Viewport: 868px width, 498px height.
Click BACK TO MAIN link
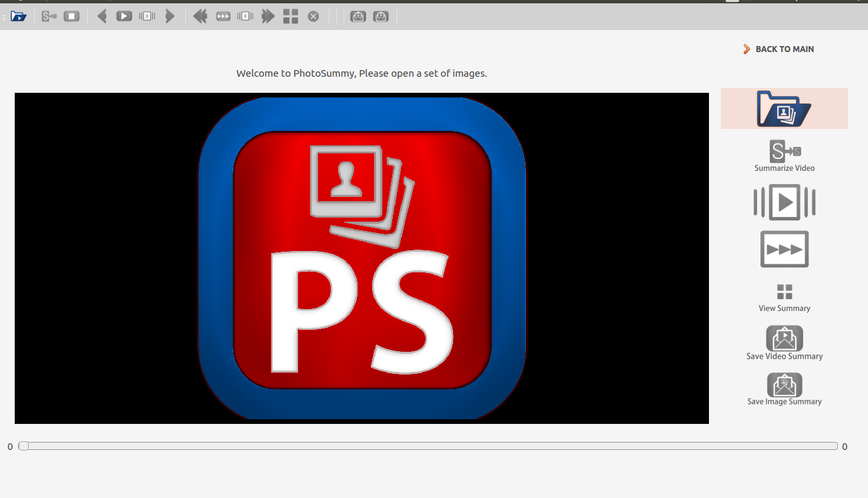[x=778, y=49]
